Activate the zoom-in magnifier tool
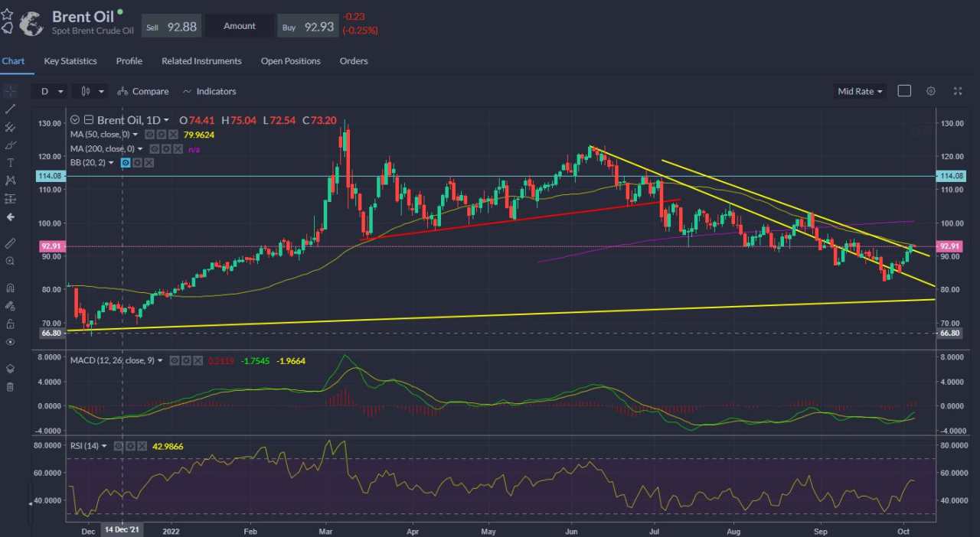Viewport: 980px width, 537px height. click(10, 261)
